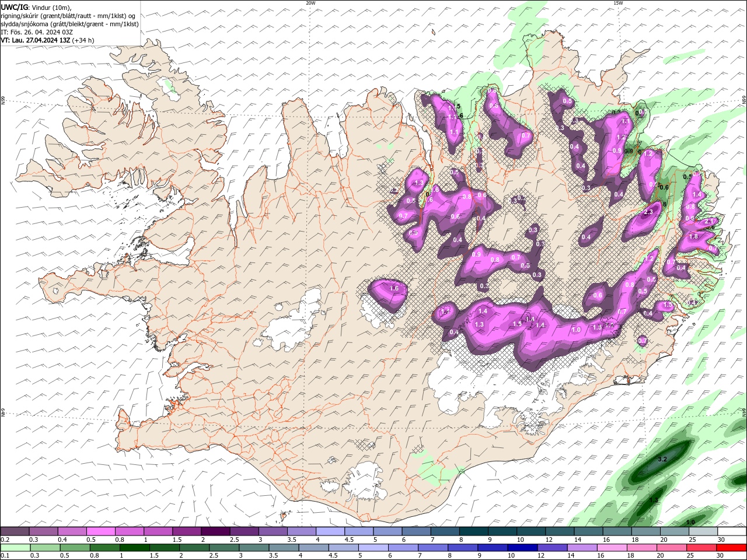Select the violet 12 swatch on lower scale
Viewport: 747px width, 560px height.
tap(552, 547)
